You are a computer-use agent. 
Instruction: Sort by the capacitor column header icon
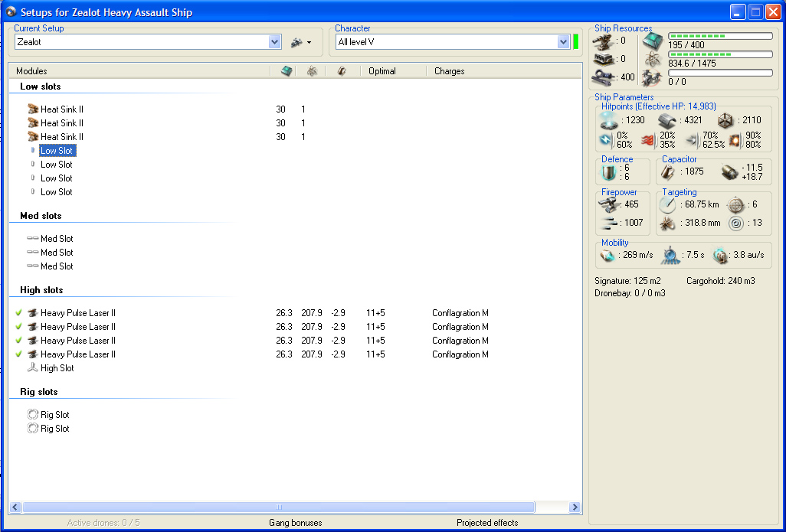click(342, 71)
